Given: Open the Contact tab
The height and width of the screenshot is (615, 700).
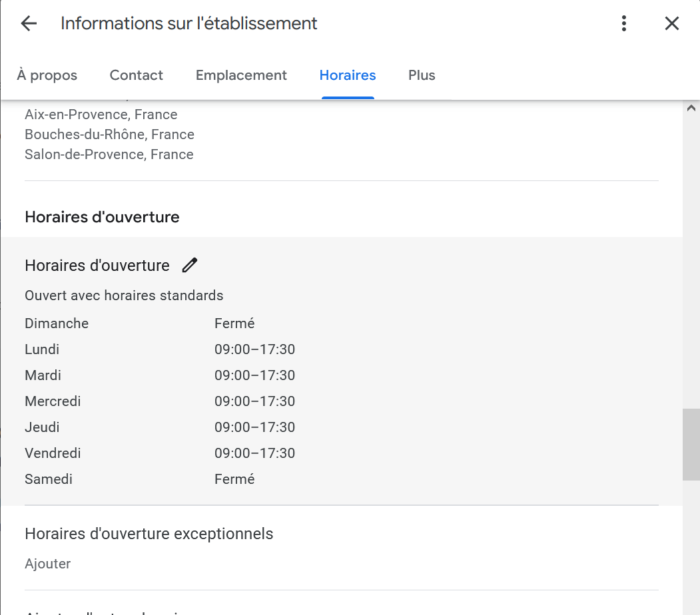Looking at the screenshot, I should pyautogui.click(x=137, y=76).
